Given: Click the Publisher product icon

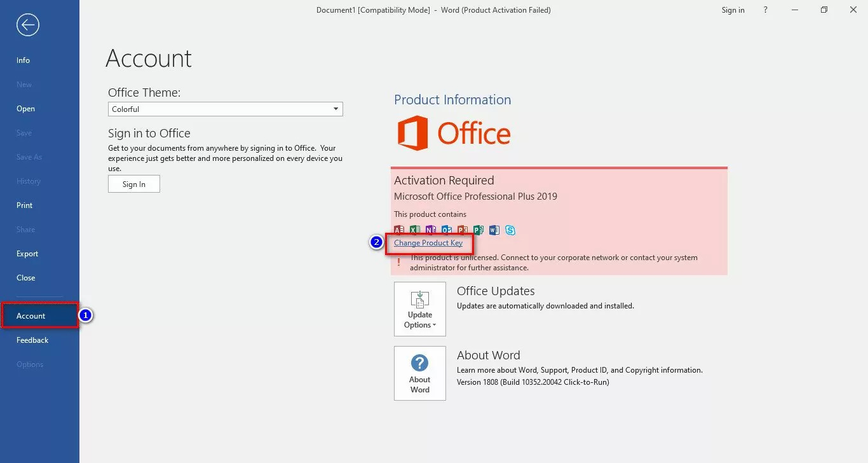Looking at the screenshot, I should point(478,230).
